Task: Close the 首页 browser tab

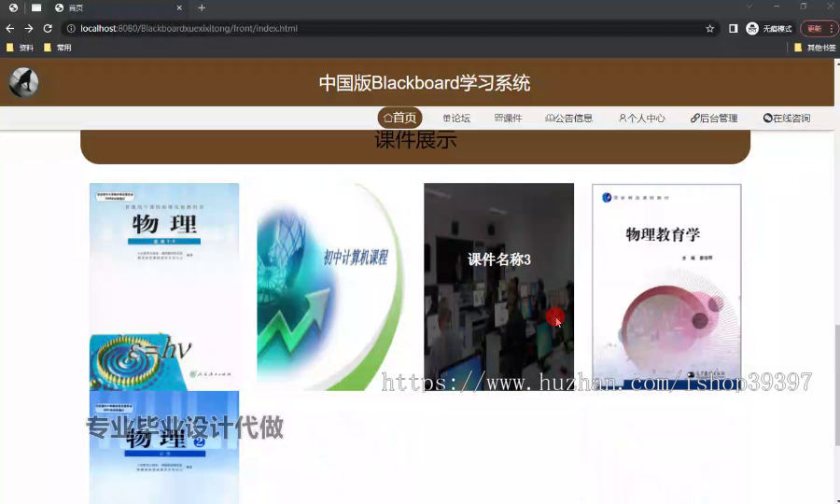Action: [179, 8]
